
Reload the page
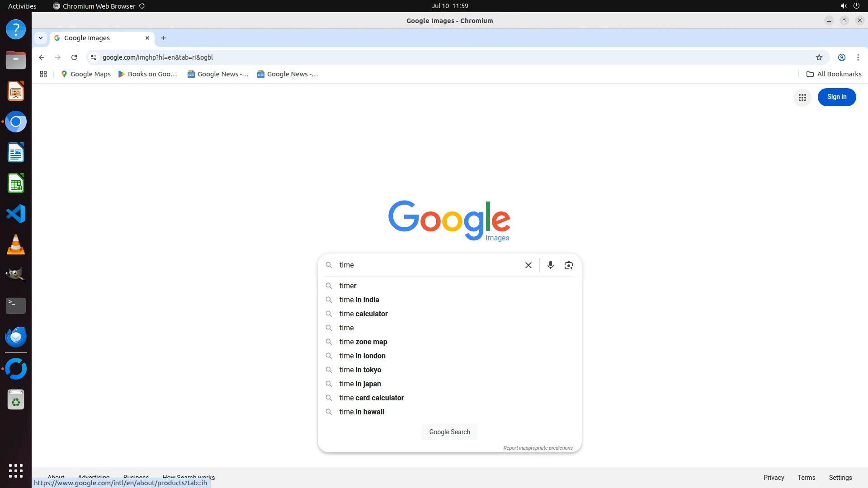(74, 57)
